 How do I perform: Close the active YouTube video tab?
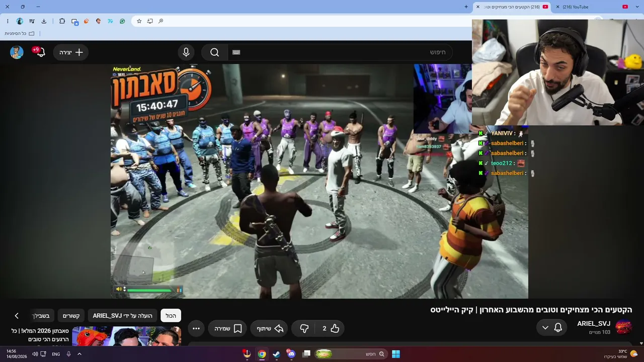(x=478, y=7)
